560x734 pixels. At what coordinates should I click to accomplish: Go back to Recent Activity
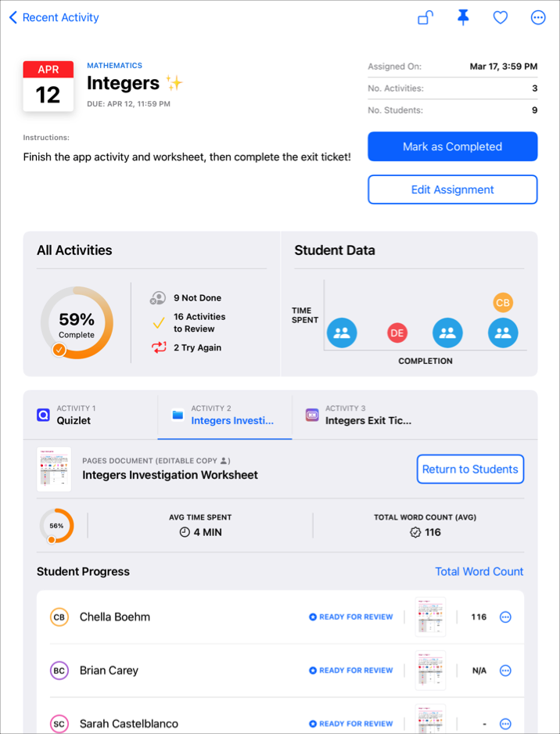[54, 17]
